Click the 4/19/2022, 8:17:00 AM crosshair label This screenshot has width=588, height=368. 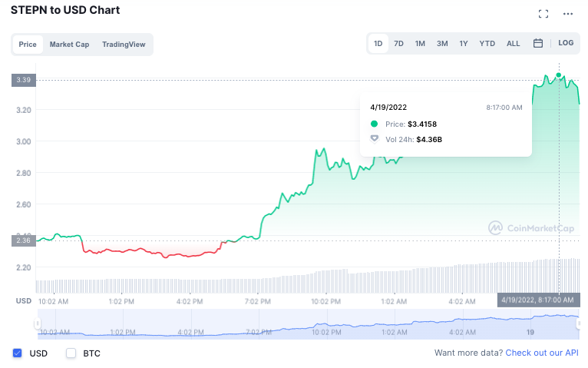[538, 300]
